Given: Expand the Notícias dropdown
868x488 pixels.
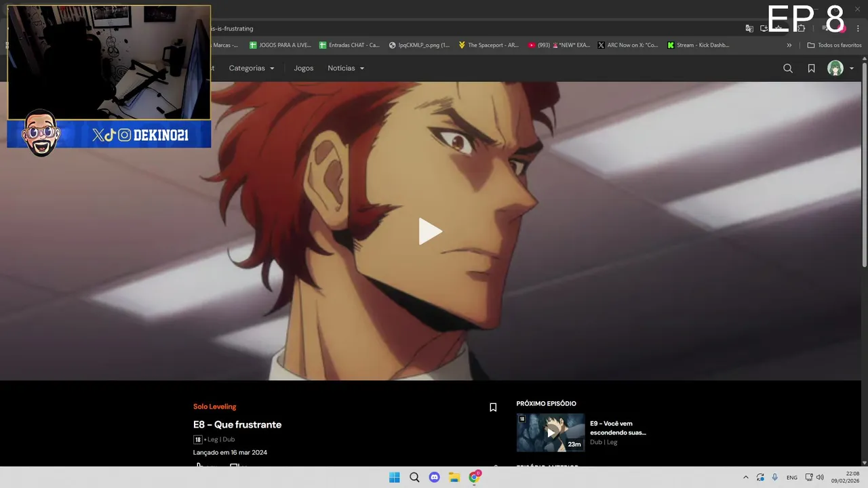Looking at the screenshot, I should 346,68.
